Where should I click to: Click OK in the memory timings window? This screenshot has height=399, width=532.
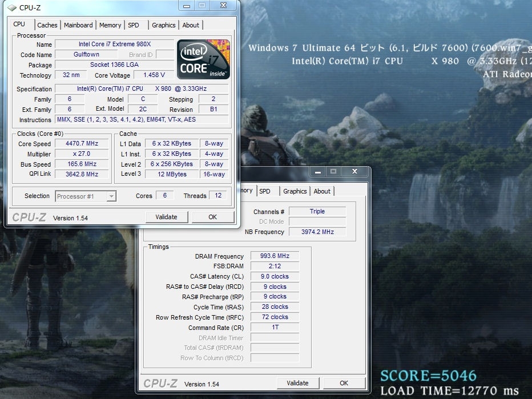(x=344, y=383)
